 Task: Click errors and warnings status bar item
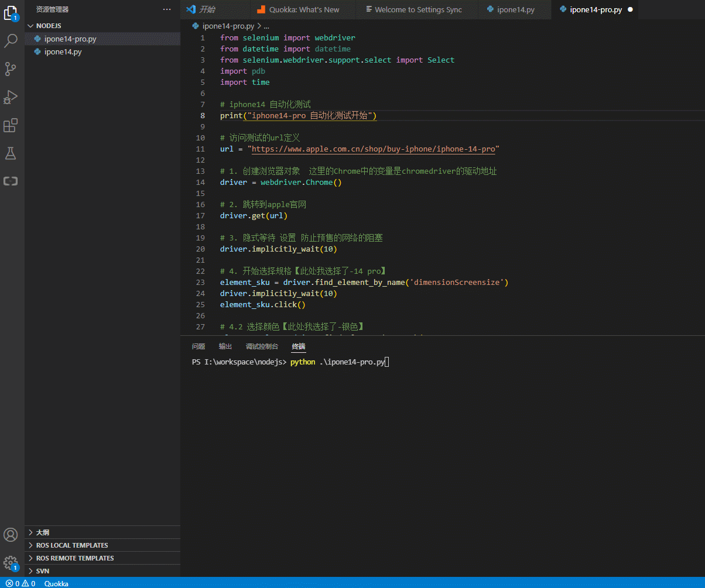20,583
